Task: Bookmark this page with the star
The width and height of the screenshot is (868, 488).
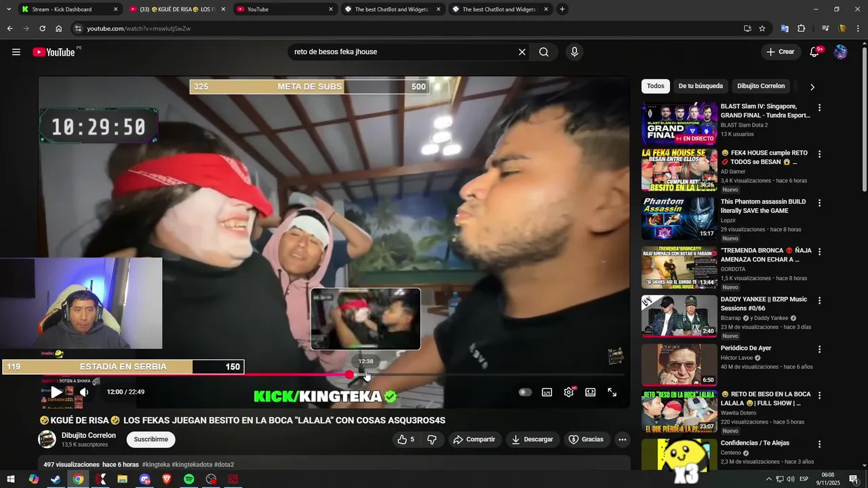Action: click(x=762, y=28)
